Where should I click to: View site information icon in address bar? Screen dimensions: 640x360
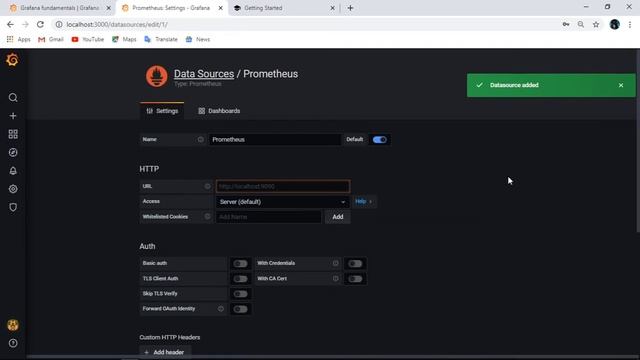[59, 24]
